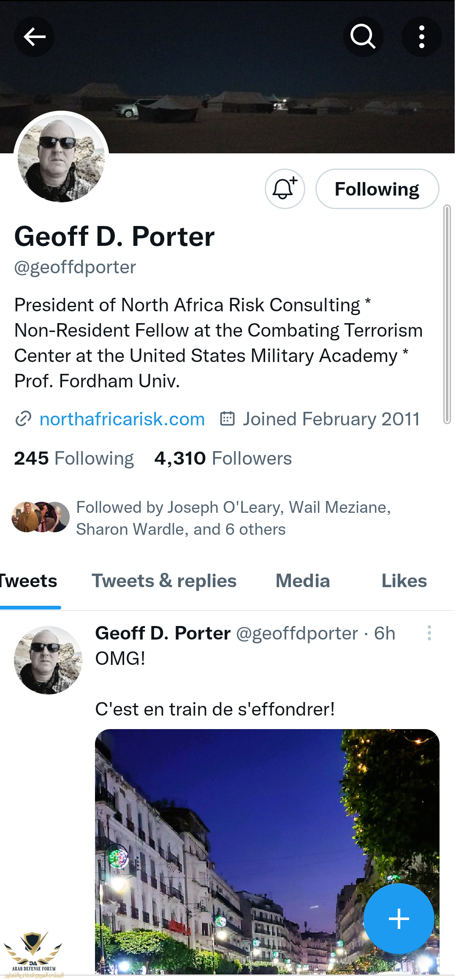Open the three-dot profile options menu

tap(421, 37)
